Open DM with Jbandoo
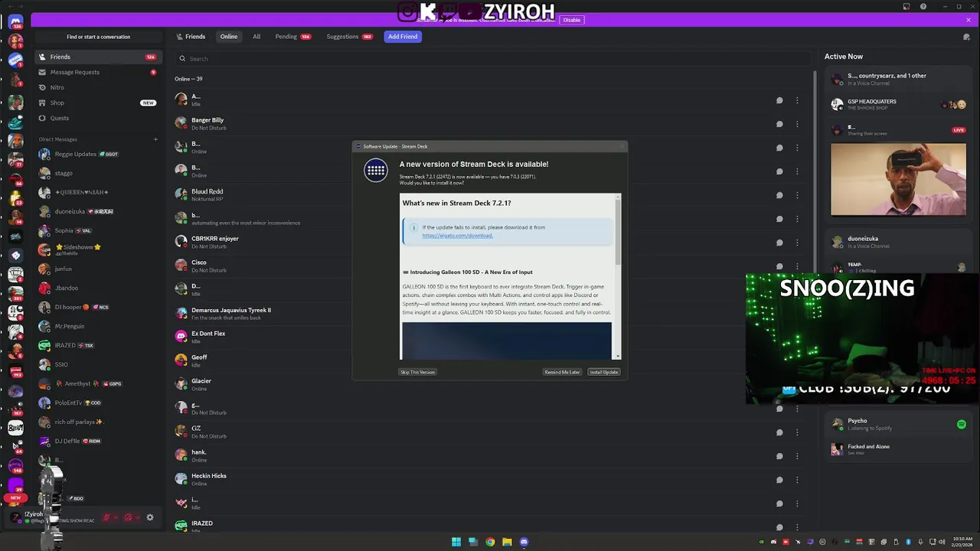The image size is (980, 551). pyautogui.click(x=98, y=288)
